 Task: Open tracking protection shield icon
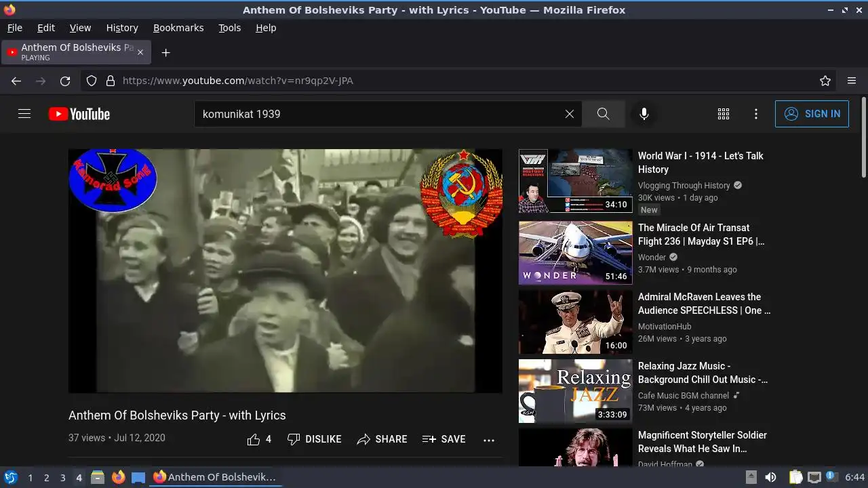point(92,81)
